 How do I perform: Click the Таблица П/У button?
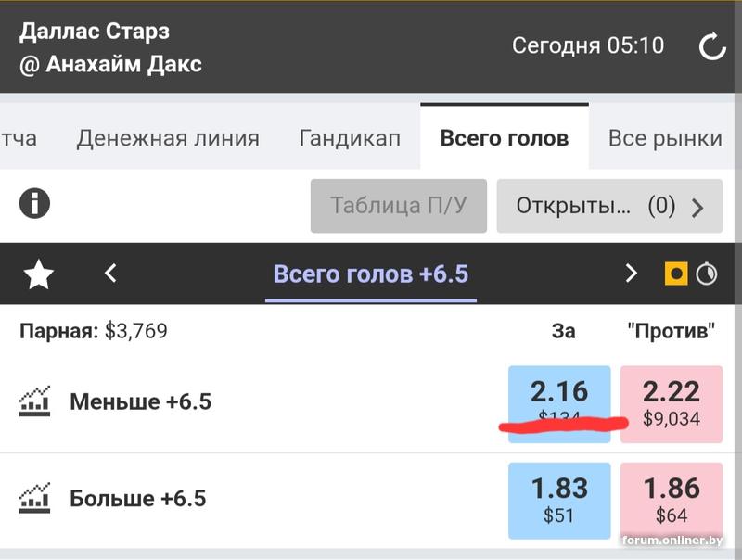pyautogui.click(x=398, y=206)
